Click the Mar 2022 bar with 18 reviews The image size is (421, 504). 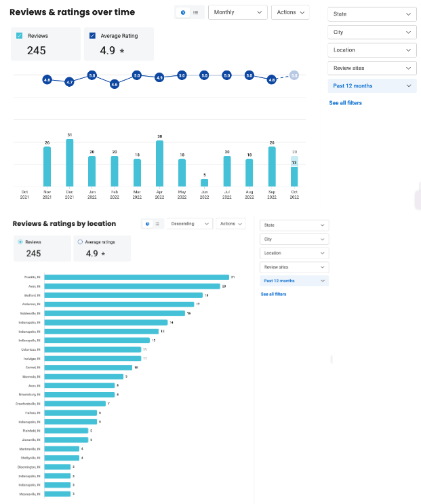click(137, 172)
